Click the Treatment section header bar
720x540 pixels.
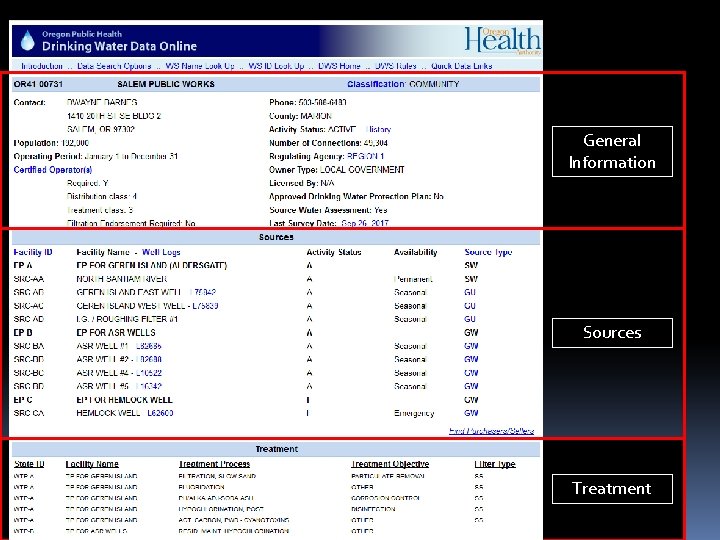(x=276, y=449)
